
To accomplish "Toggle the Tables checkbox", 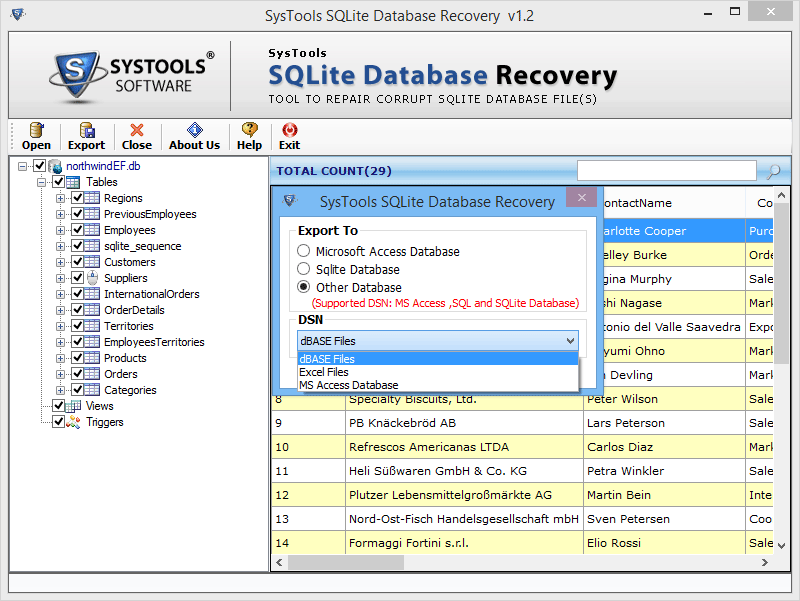I will click(59, 182).
